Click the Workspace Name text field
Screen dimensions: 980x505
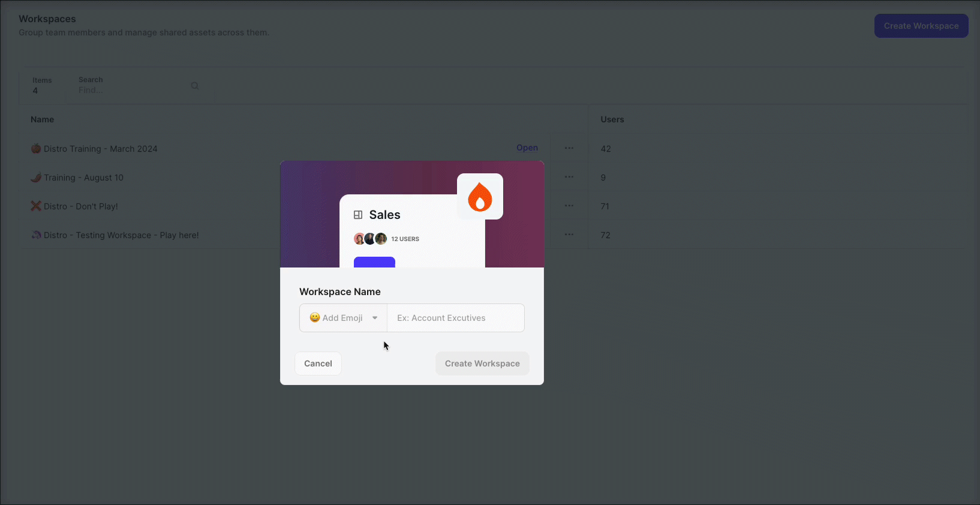456,318
